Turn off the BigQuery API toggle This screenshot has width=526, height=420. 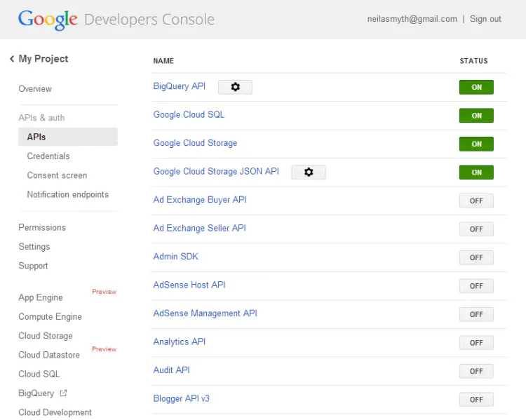(x=476, y=87)
